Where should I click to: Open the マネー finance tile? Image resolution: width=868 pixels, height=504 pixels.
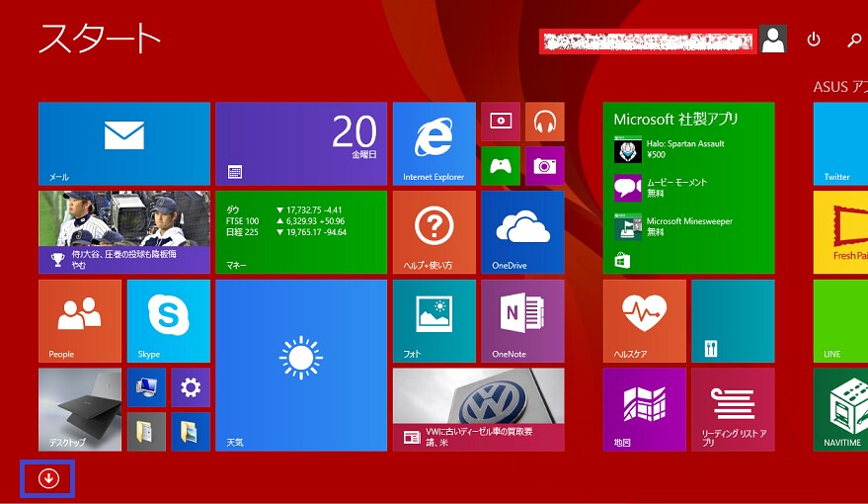(301, 232)
